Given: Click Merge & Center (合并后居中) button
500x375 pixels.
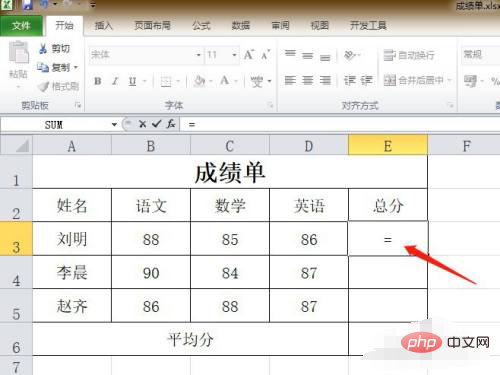Looking at the screenshot, I should pos(413,80).
